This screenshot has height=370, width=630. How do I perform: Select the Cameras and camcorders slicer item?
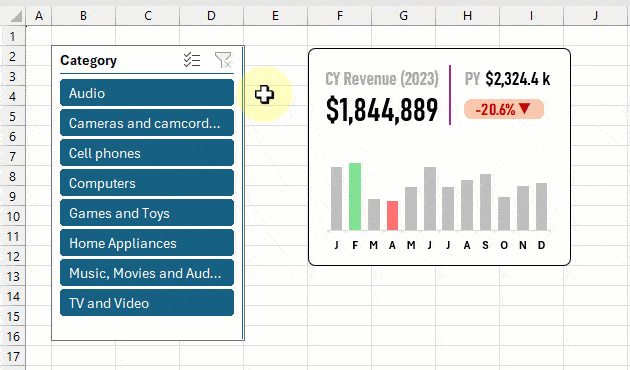pyautogui.click(x=147, y=123)
